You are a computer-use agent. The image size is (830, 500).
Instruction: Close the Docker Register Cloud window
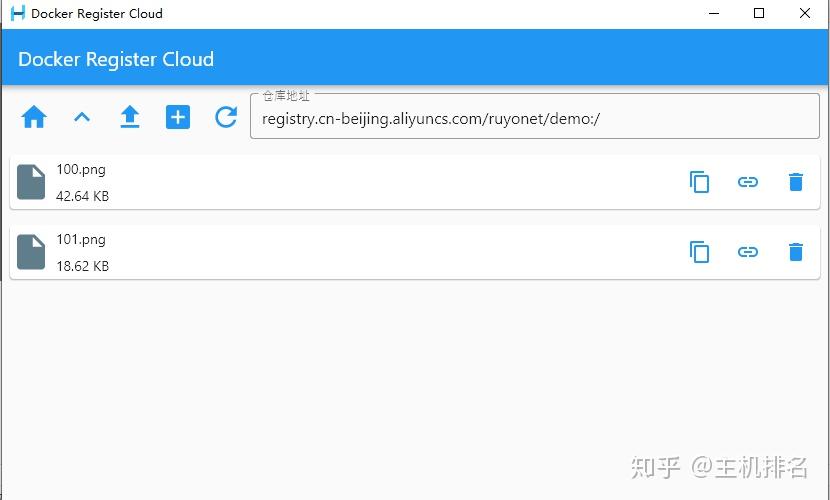coord(805,13)
